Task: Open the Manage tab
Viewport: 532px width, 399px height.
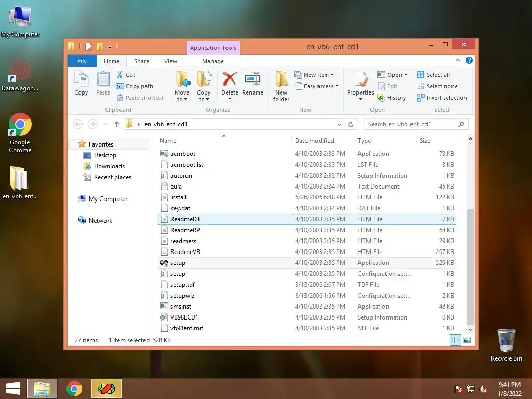Action: tap(213, 61)
